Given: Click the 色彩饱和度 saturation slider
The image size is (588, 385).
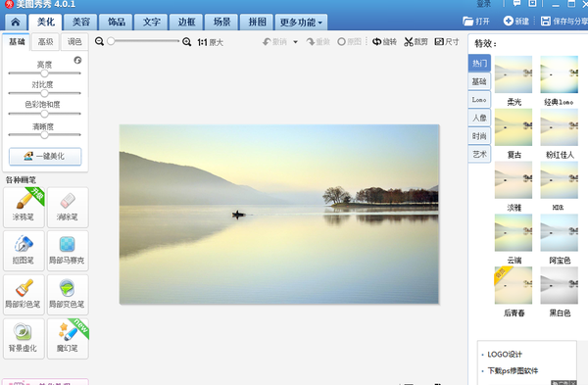Looking at the screenshot, I should 45,114.
